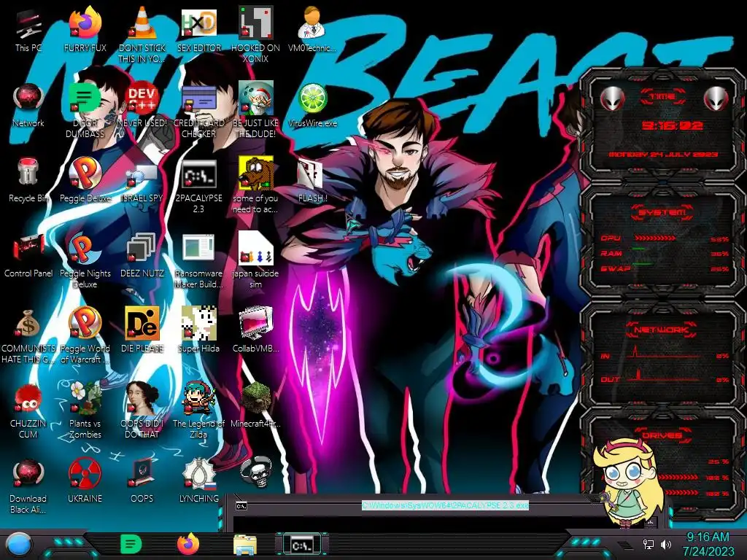Click the Start orb on the taskbar
Viewport: 747px width, 560px height.
click(x=19, y=545)
